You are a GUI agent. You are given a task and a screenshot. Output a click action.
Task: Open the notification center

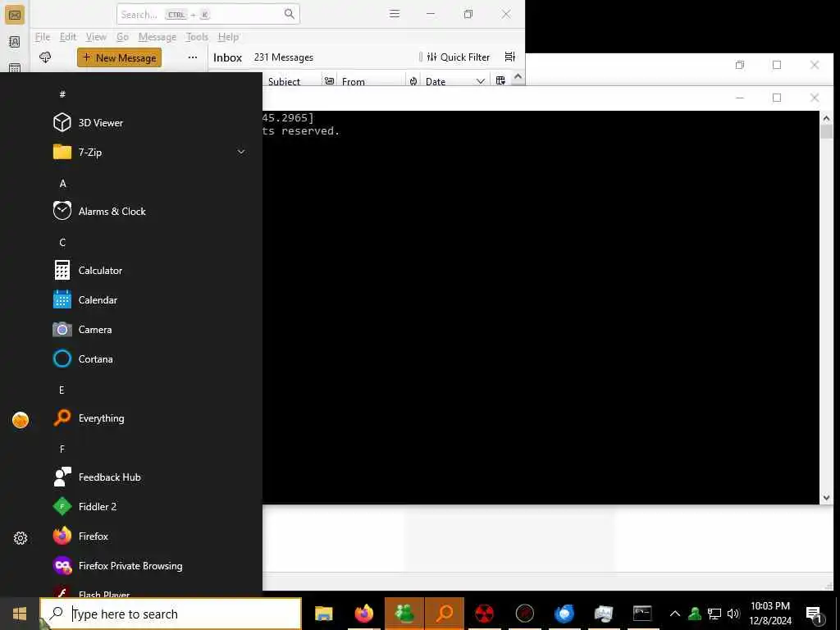point(815,614)
